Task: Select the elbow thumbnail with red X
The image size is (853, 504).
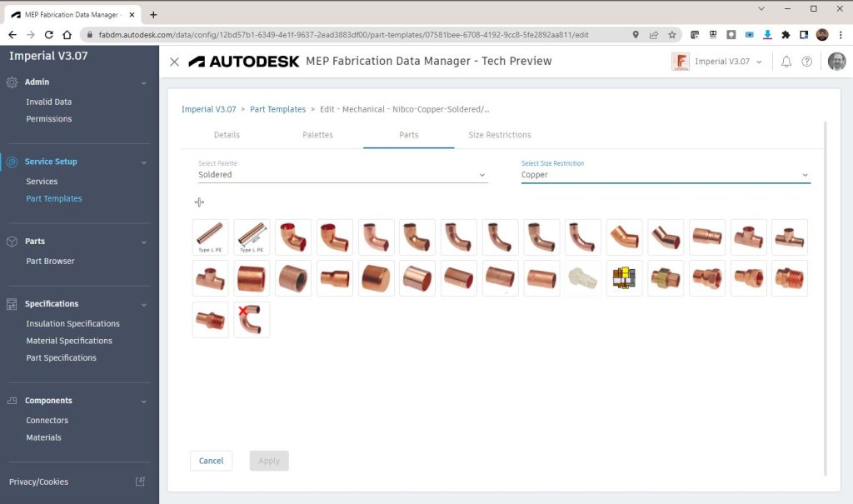Action: [252, 320]
